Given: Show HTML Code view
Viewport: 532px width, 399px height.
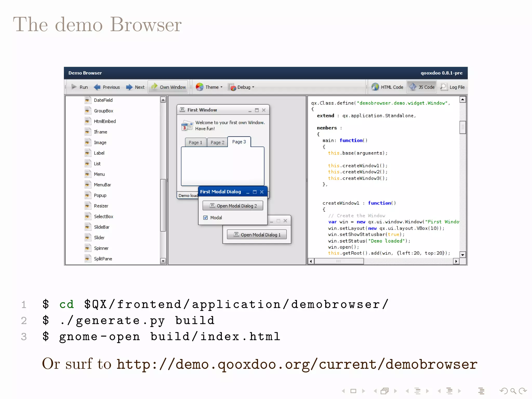Looking at the screenshot, I should point(387,87).
